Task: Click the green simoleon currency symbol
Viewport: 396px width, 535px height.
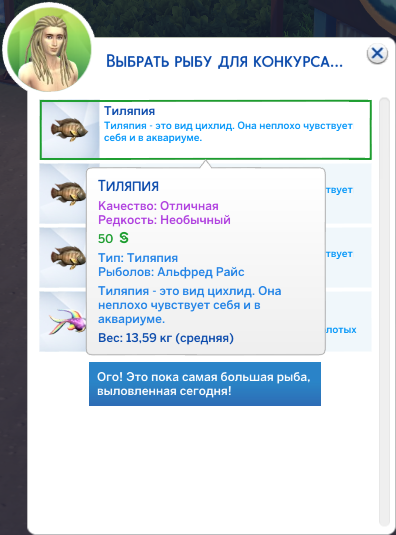Action: tap(124, 238)
